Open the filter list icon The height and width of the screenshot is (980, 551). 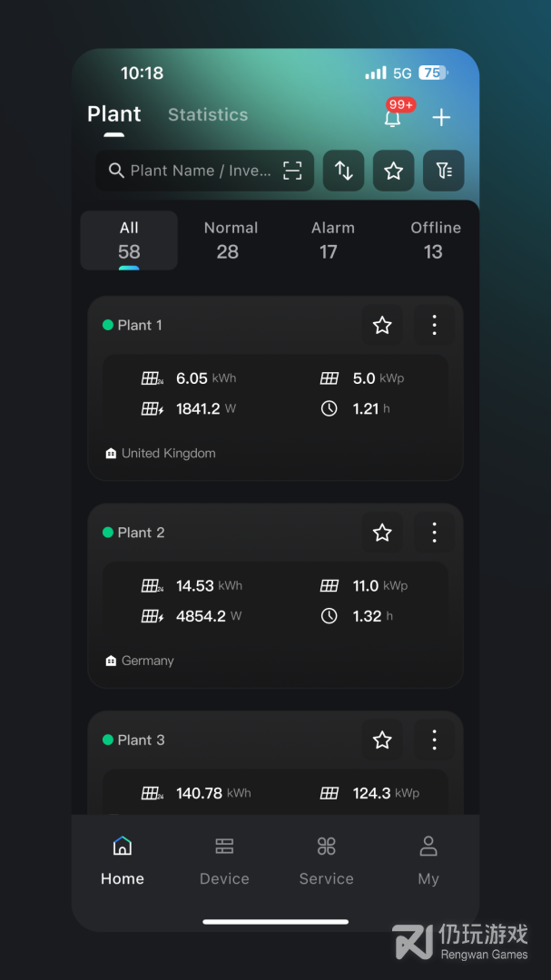point(443,171)
